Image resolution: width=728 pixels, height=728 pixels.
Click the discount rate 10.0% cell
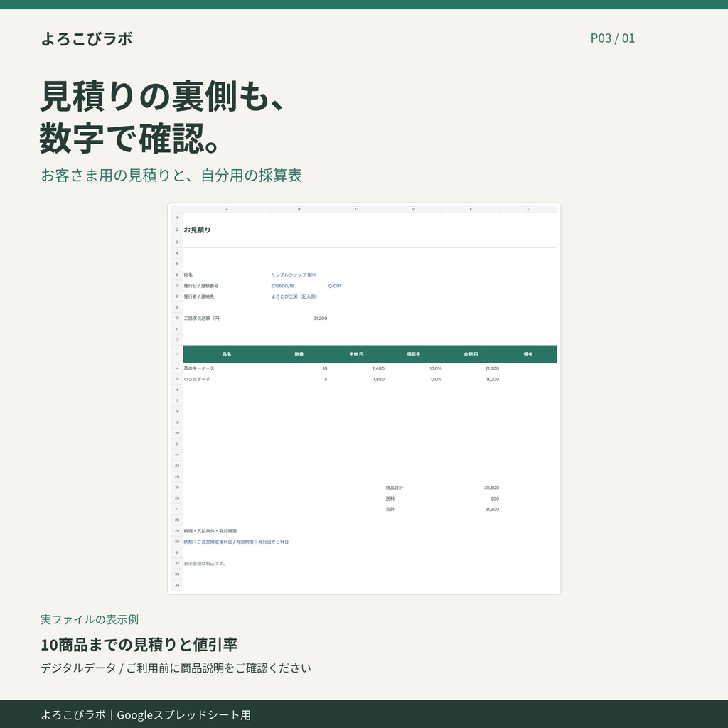[436, 368]
